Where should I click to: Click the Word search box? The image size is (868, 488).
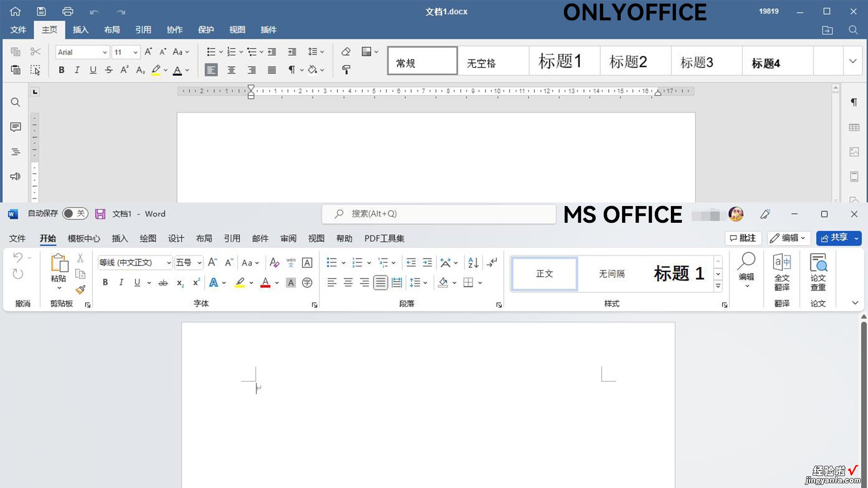coord(439,214)
